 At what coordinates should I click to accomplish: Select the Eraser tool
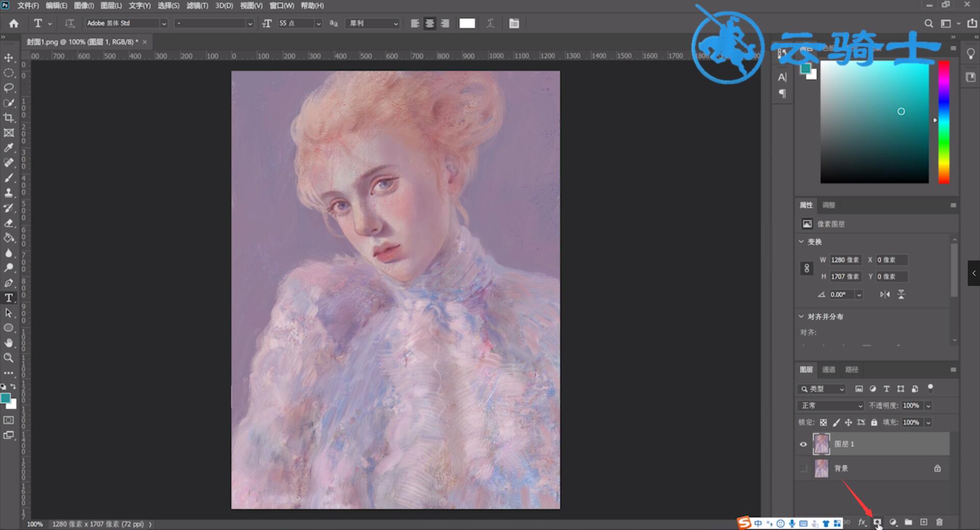tap(9, 223)
